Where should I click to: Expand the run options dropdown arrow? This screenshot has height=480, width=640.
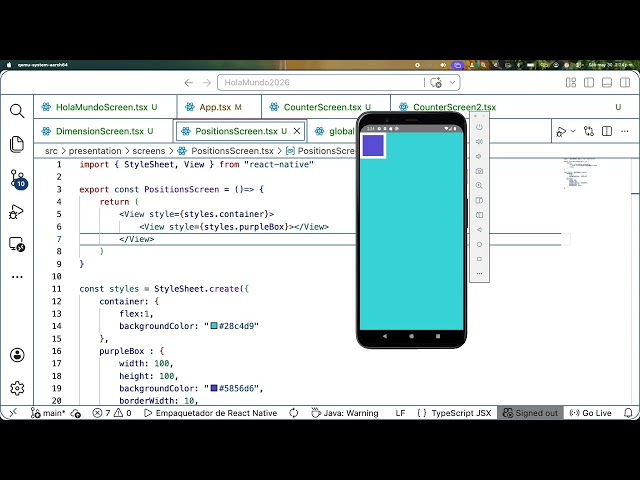point(573,131)
